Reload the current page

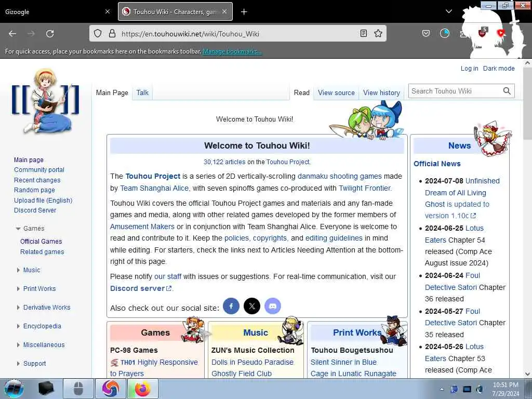coord(50,34)
